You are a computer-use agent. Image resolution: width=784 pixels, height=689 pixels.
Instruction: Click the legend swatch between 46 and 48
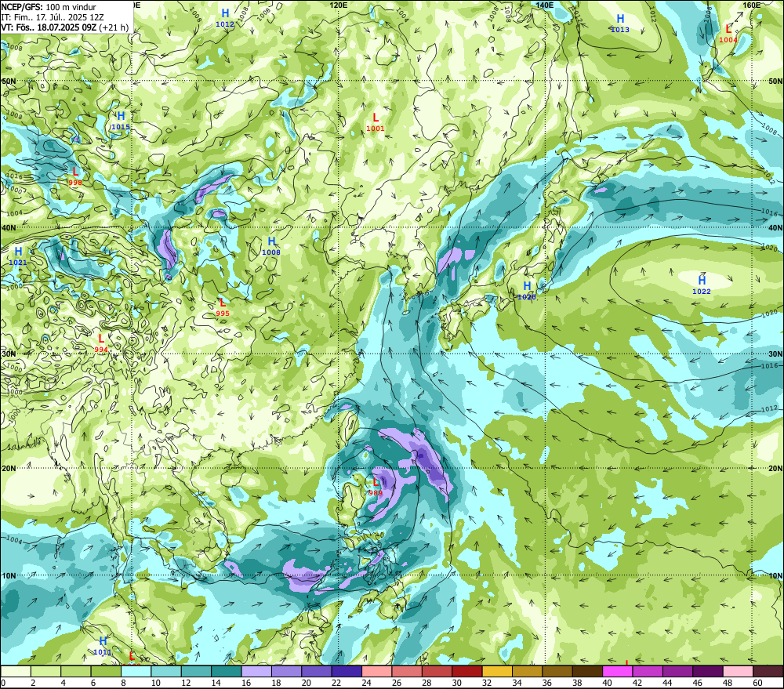click(x=708, y=671)
